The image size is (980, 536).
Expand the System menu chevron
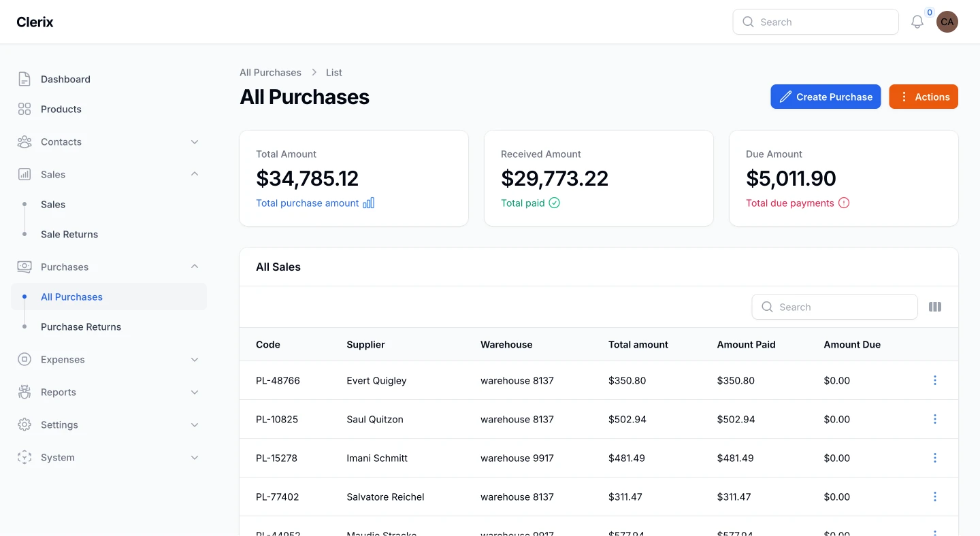(195, 457)
